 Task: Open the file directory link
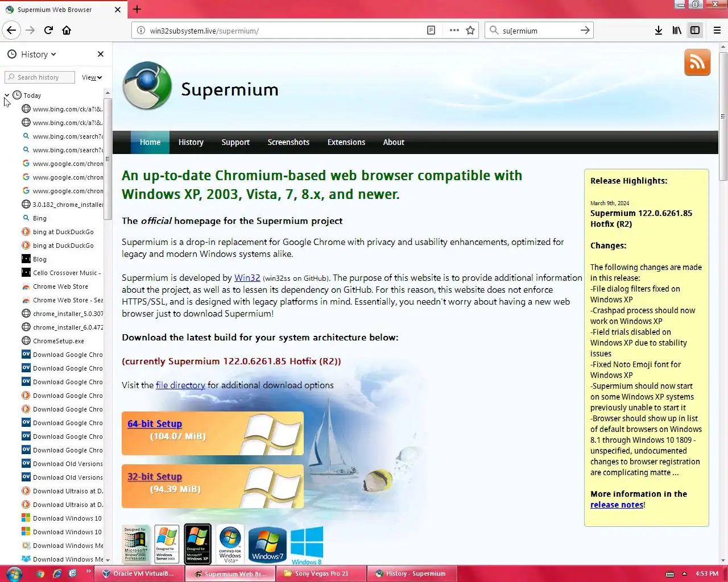(x=180, y=385)
